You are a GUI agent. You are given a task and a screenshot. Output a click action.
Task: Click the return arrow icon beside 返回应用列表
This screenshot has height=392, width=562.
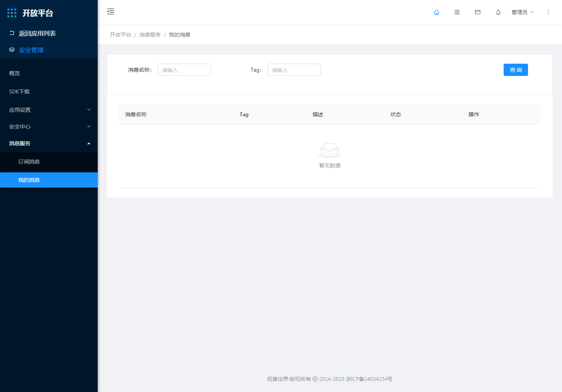click(x=12, y=33)
